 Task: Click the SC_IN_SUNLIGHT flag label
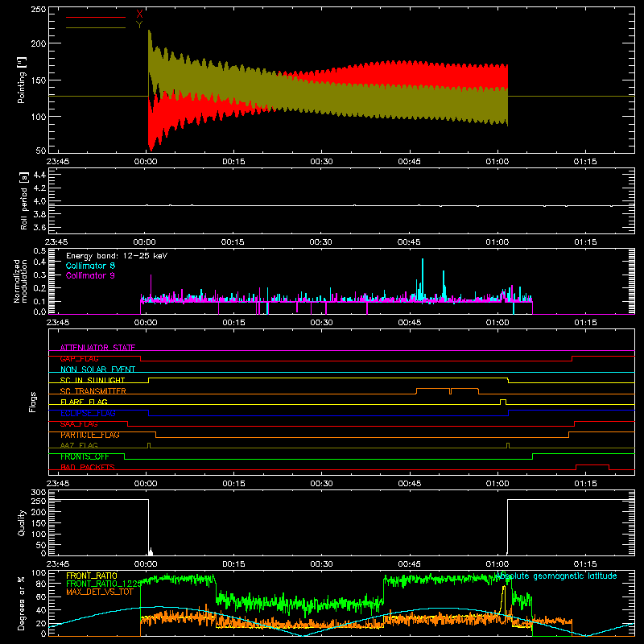tap(93, 380)
